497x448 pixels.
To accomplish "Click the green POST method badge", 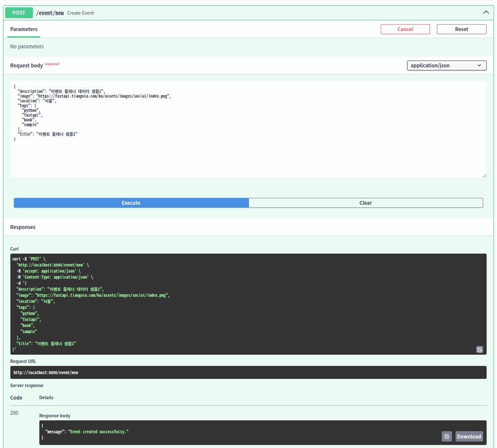I will pyautogui.click(x=19, y=13).
